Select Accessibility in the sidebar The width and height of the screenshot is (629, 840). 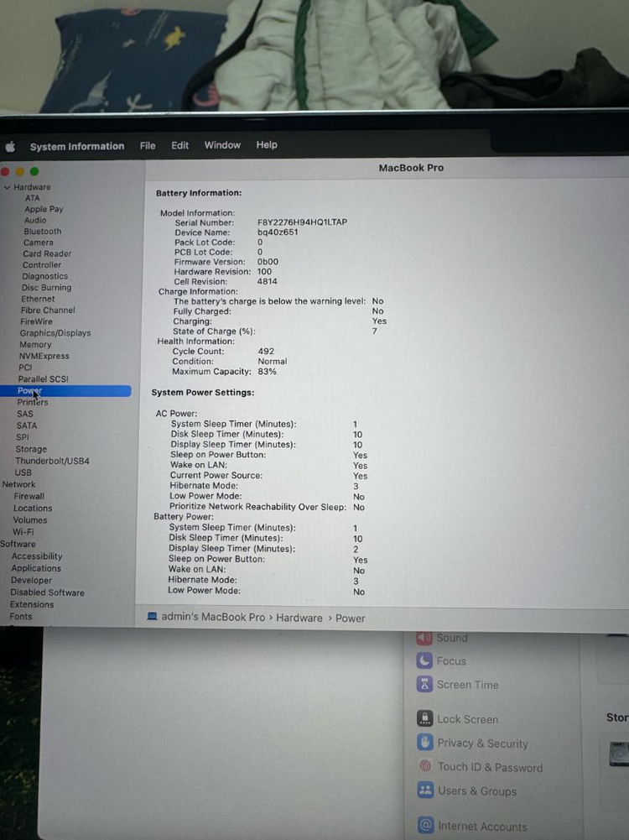pyautogui.click(x=37, y=556)
